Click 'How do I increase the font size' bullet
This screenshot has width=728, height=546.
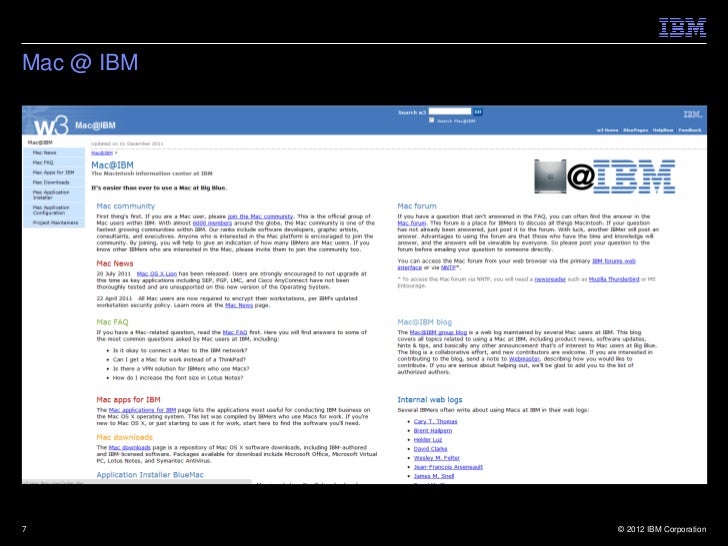(178, 378)
